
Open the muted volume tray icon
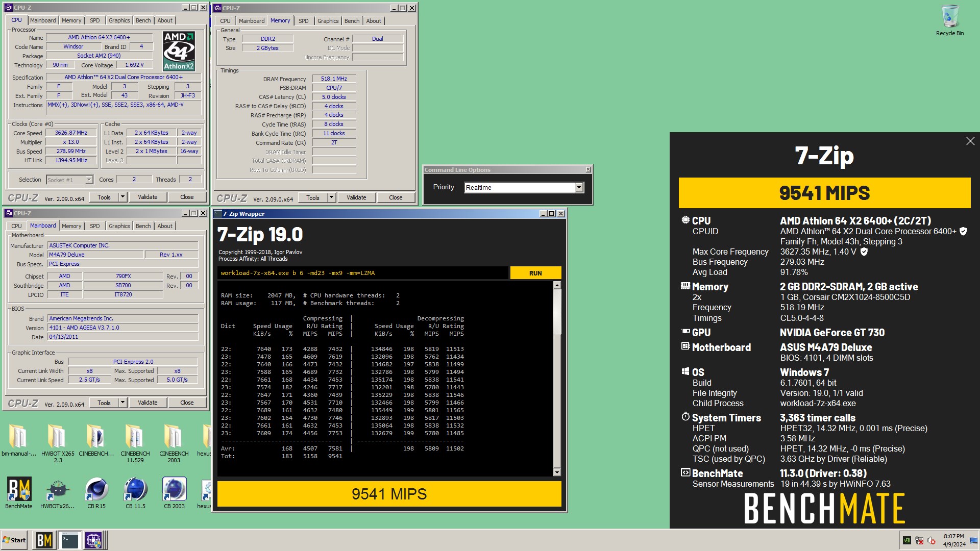932,540
